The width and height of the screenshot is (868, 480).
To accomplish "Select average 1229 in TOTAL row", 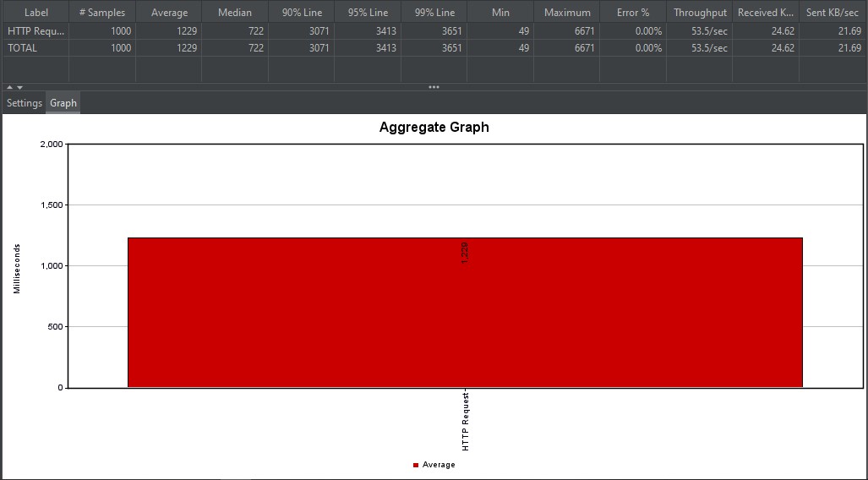I will point(169,48).
